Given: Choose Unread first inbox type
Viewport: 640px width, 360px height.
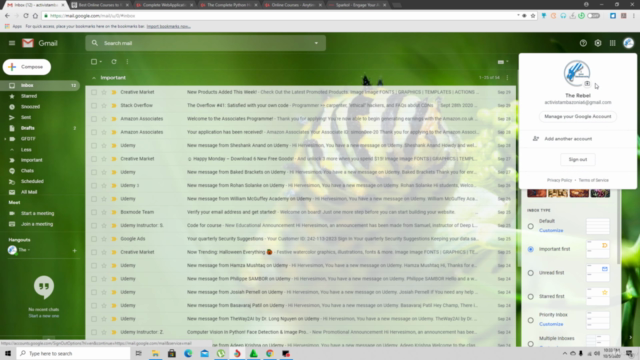Looking at the screenshot, I should point(530,273).
